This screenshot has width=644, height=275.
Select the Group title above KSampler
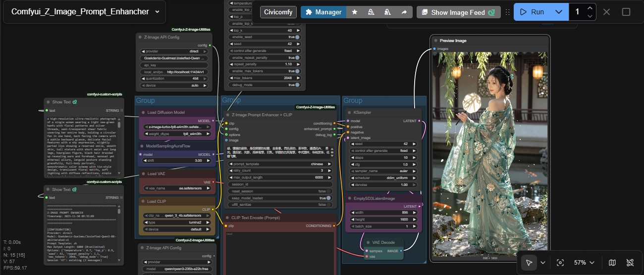coord(353,100)
